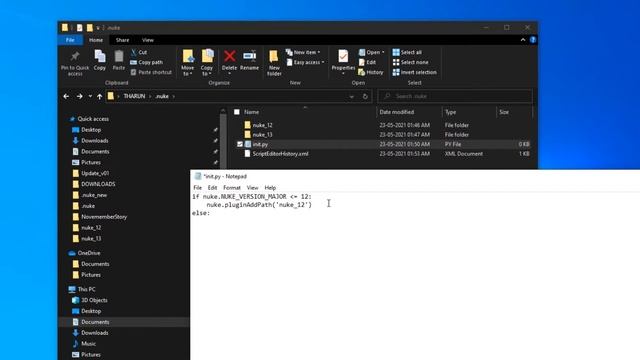This screenshot has width=640, height=360.
Task: Click Edit in the Open group
Action: point(367,62)
